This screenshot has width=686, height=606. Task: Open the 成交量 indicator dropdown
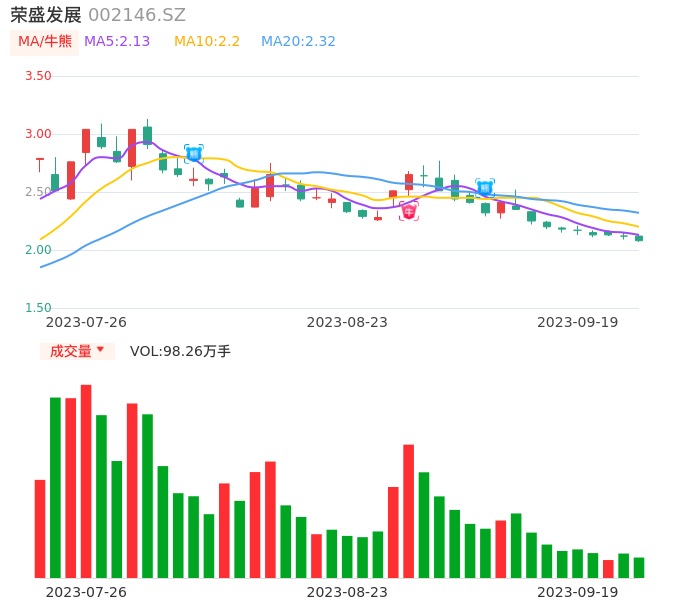point(77,351)
